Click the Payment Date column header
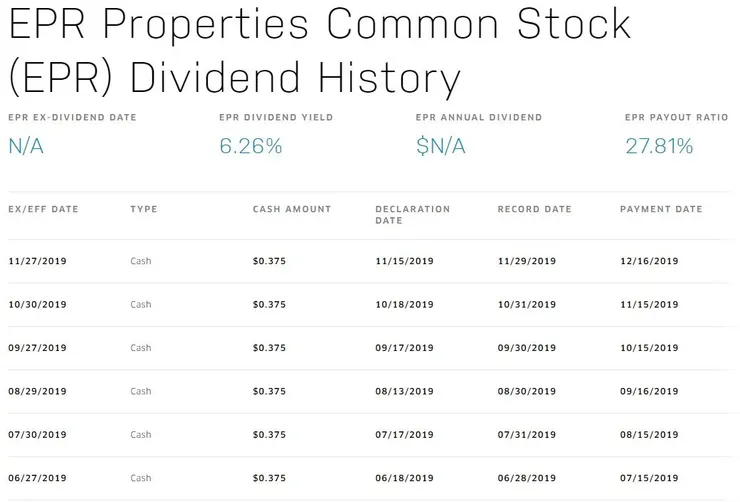The image size is (740, 502). point(661,210)
